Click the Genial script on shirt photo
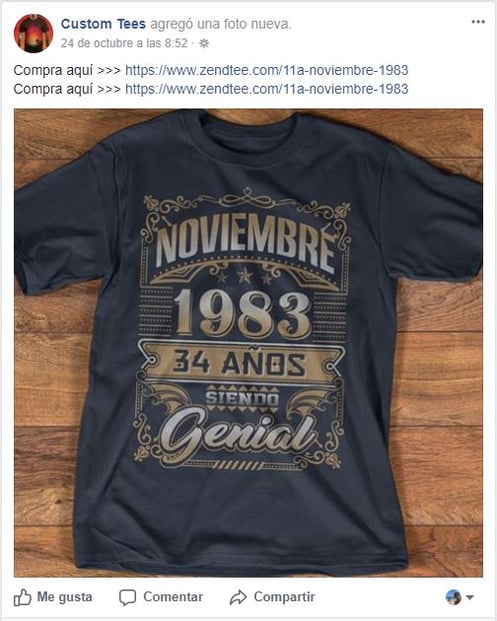The width and height of the screenshot is (497, 621). coord(240,432)
